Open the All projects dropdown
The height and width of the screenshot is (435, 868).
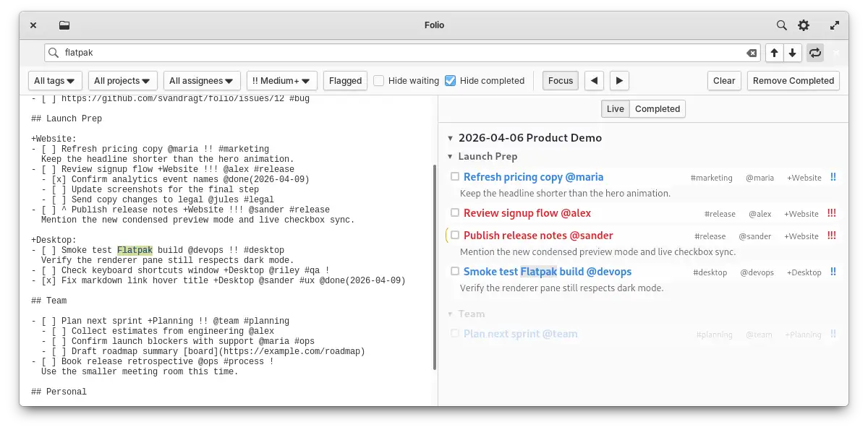(x=123, y=81)
